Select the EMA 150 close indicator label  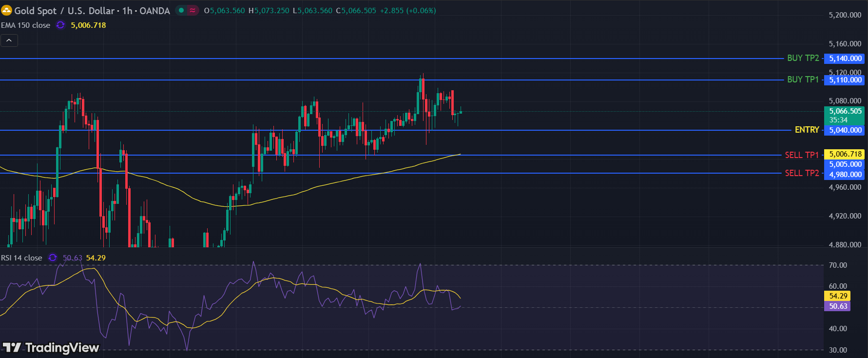coord(26,25)
